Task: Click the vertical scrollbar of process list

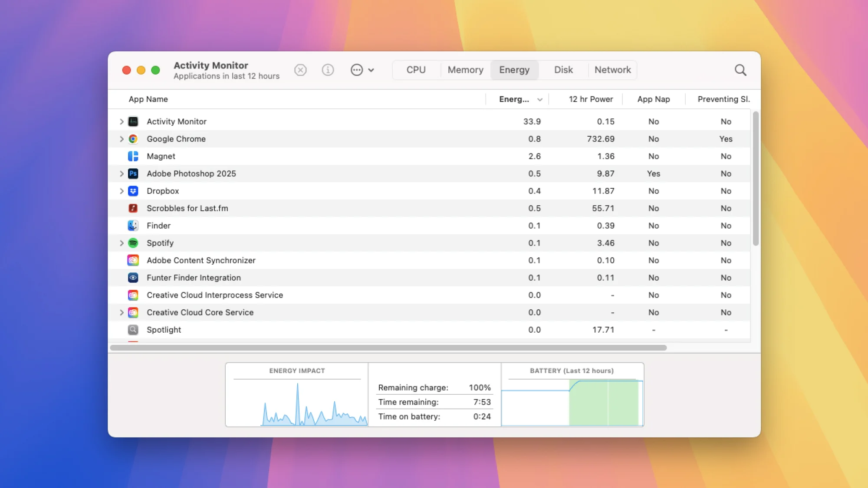Action: (x=756, y=179)
